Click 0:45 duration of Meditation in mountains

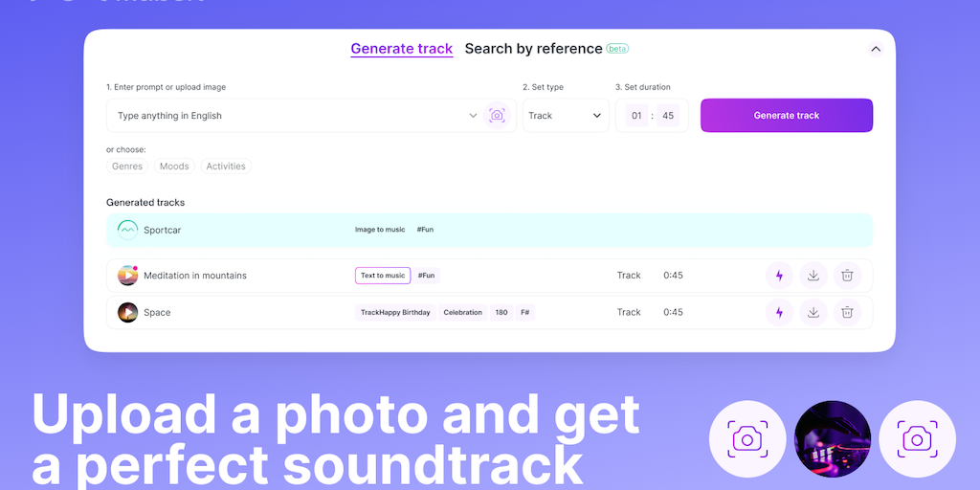coord(673,276)
